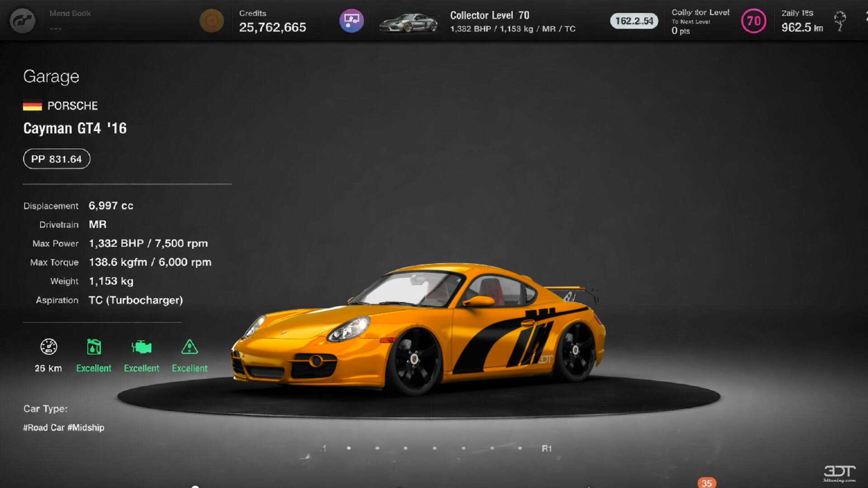Toggle the L1 previous car control
868x488 pixels.
coord(323,449)
